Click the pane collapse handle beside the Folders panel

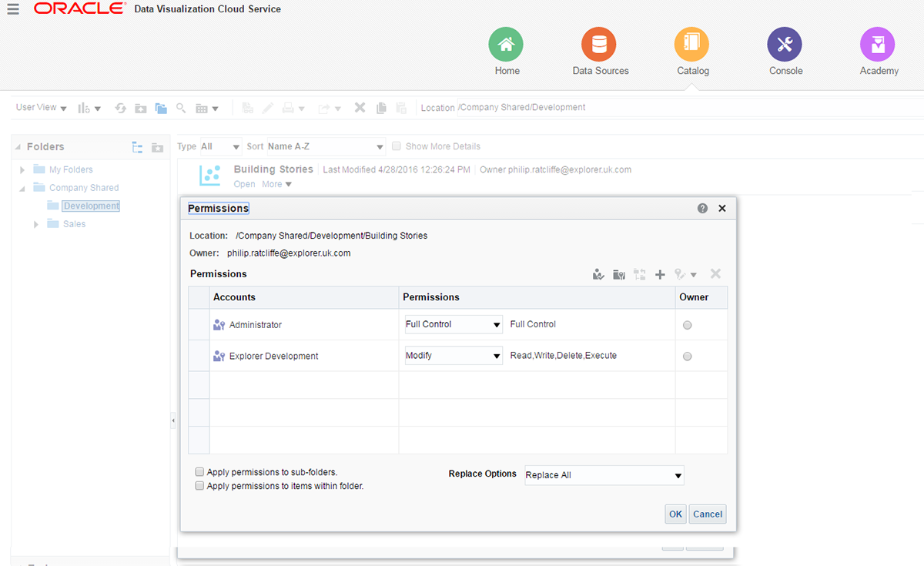point(173,420)
